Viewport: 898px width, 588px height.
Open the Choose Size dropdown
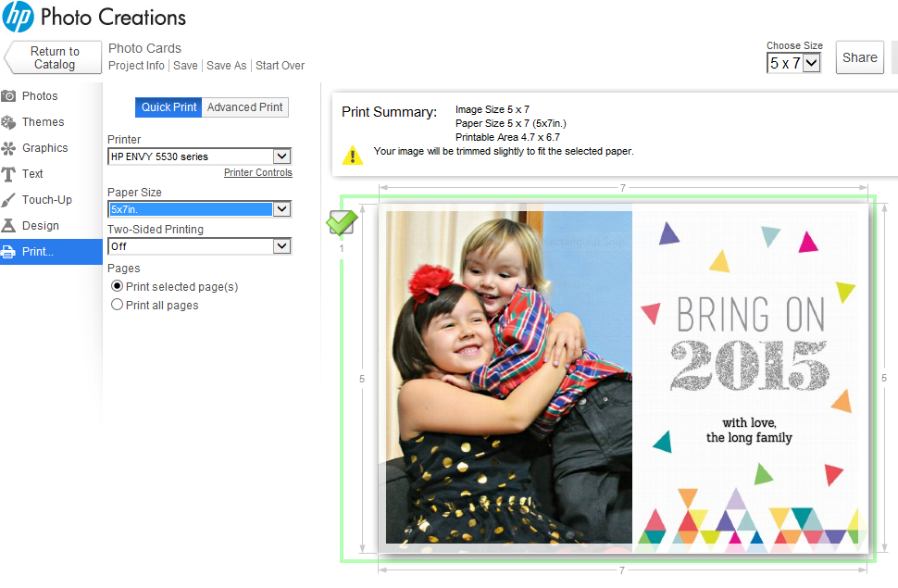pyautogui.click(x=812, y=62)
